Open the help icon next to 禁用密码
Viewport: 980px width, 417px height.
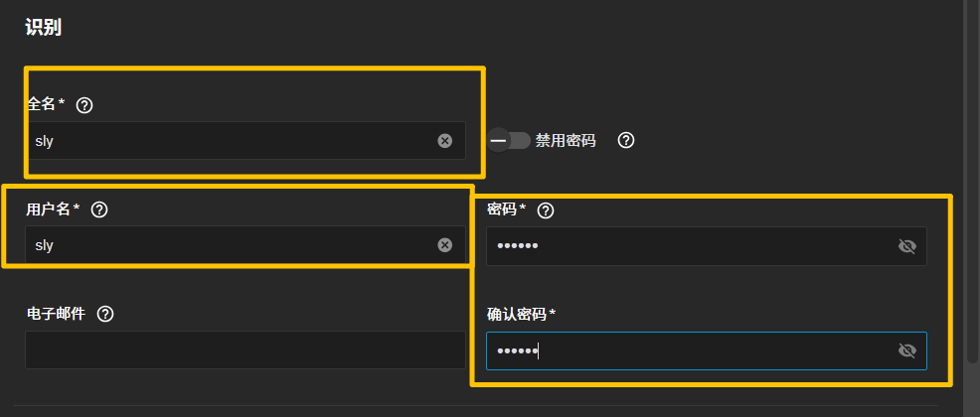point(625,140)
